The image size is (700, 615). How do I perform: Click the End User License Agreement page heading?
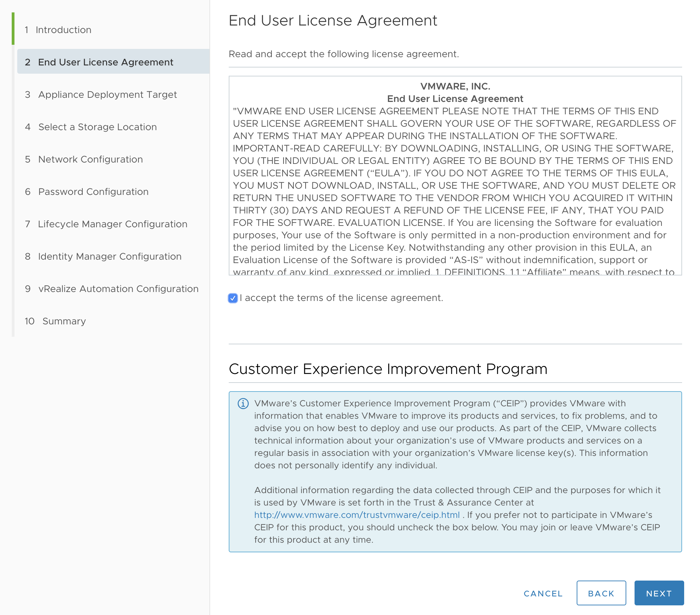pos(333,21)
